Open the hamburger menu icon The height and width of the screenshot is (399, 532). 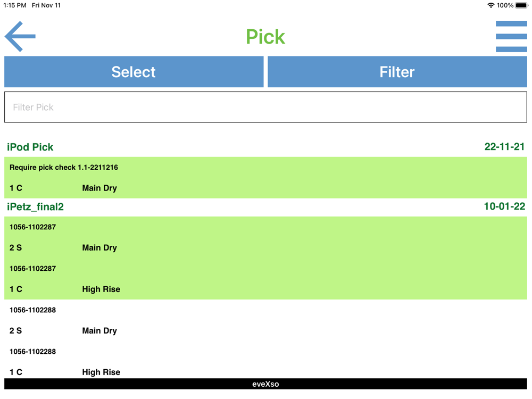(x=511, y=36)
